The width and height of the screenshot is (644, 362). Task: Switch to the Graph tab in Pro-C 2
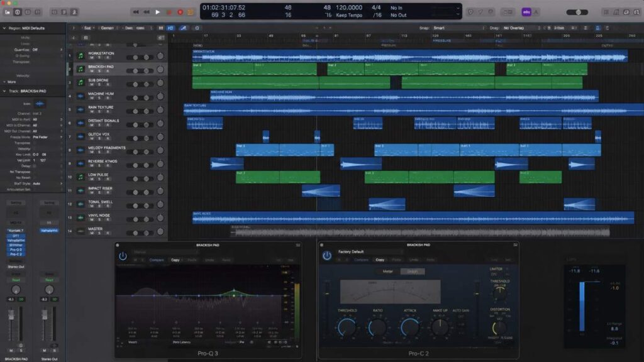click(x=413, y=271)
